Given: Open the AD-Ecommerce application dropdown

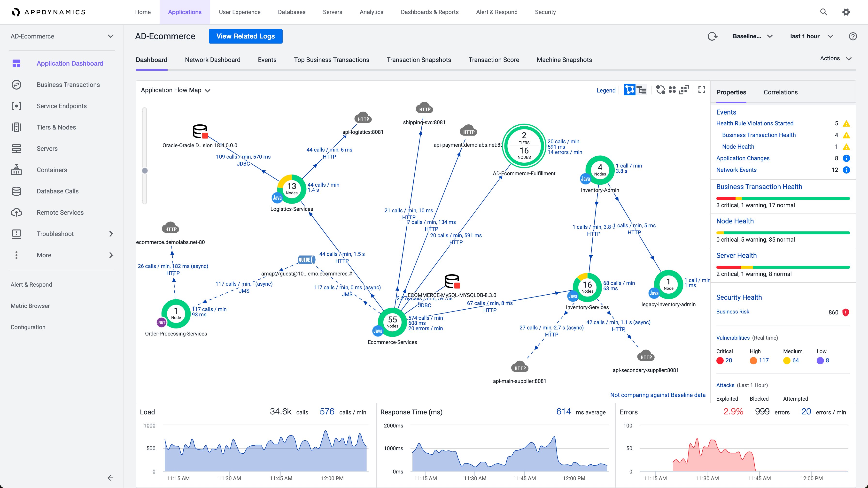Looking at the screenshot, I should click(62, 36).
